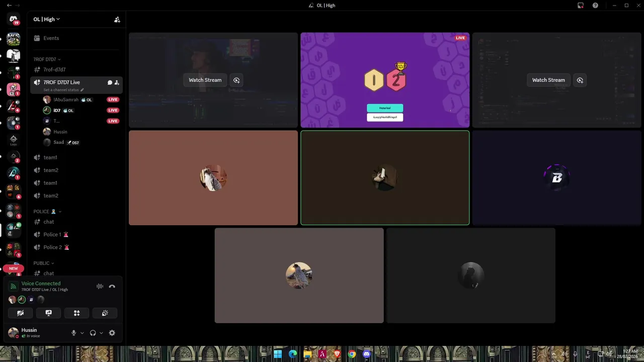Click LIVE badge next to iD7
The width and height of the screenshot is (644, 362).
[113, 110]
